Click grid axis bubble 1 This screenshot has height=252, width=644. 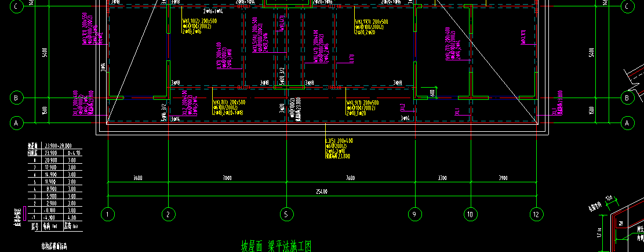click(x=108, y=214)
